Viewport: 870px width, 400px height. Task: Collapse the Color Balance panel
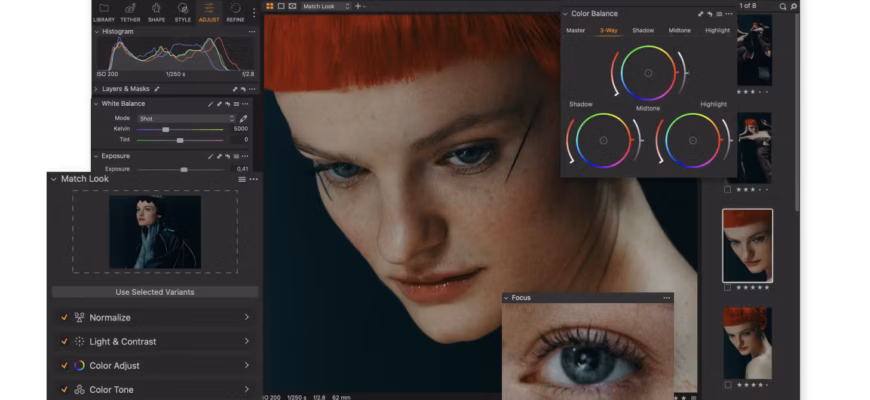coord(565,14)
